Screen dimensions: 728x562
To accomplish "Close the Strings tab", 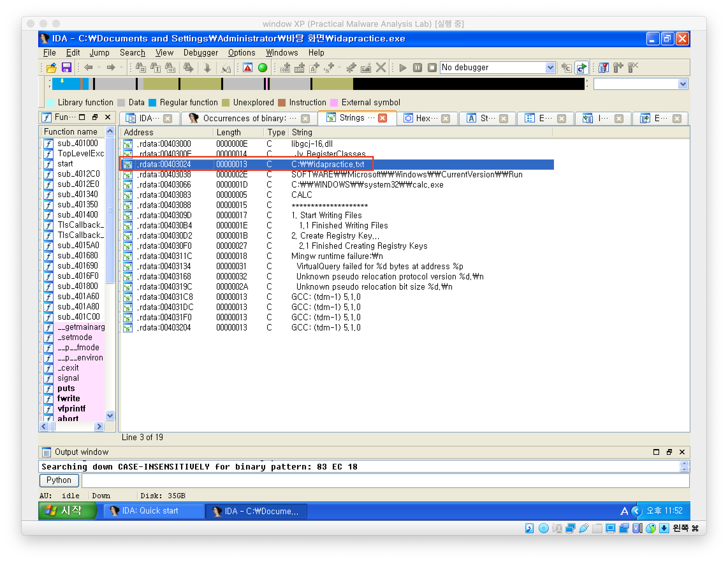I will click(x=383, y=118).
